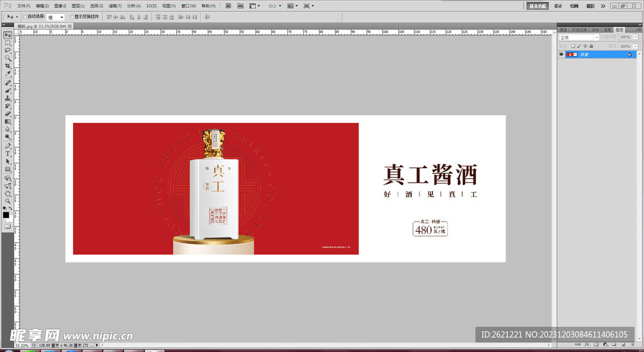Toggle lock position in Layers panel

click(586, 46)
